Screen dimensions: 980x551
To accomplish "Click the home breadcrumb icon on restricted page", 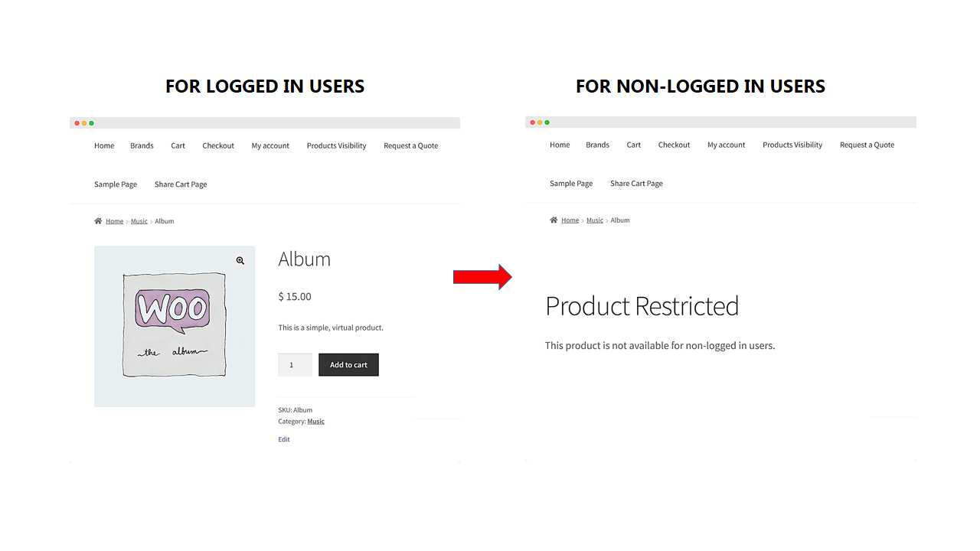I will coord(554,220).
